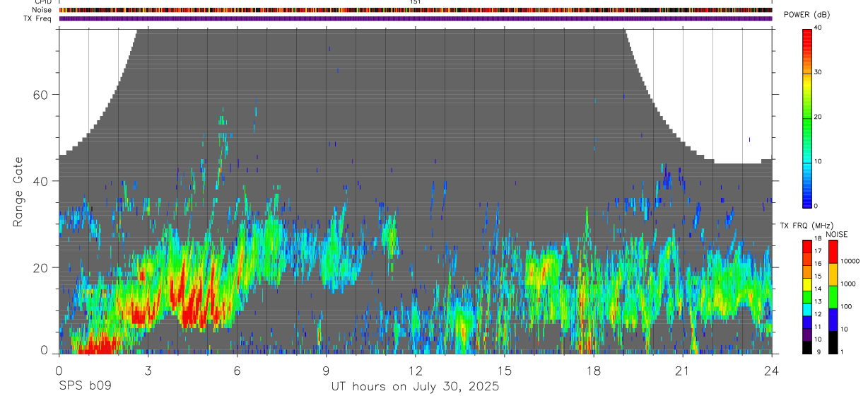This screenshot has height=401, width=868.
Task: Click the NOISE legend title
Action: (836, 234)
